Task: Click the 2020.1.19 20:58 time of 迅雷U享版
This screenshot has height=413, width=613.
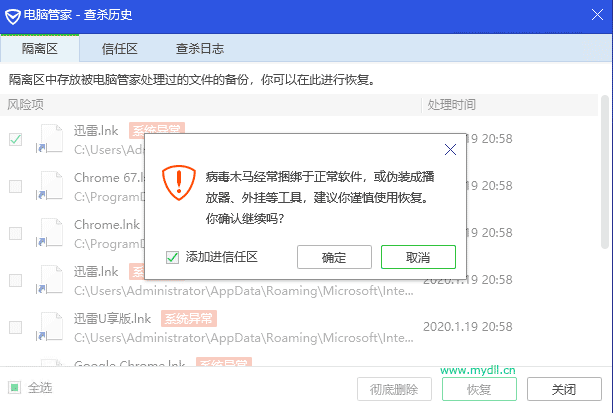Action: (468, 327)
